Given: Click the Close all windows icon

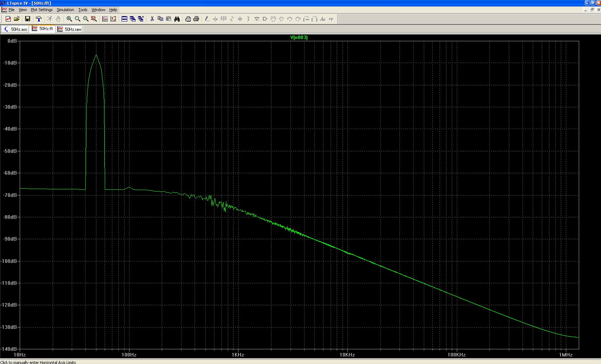Looking at the screenshot, I should [x=141, y=19].
